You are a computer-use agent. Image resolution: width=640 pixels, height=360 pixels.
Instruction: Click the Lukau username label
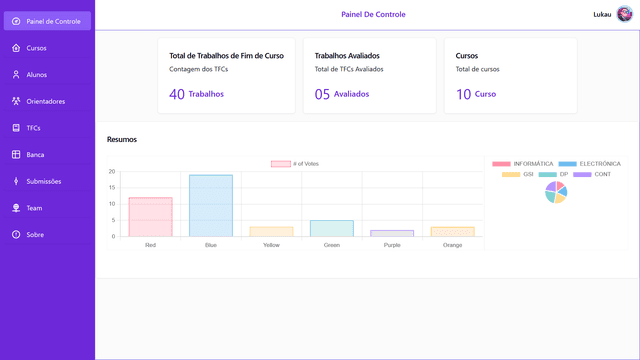click(602, 14)
